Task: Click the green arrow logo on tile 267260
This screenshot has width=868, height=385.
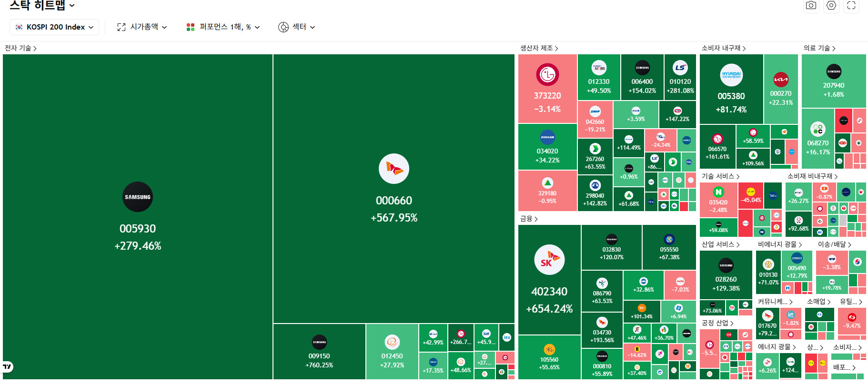Action: click(595, 149)
